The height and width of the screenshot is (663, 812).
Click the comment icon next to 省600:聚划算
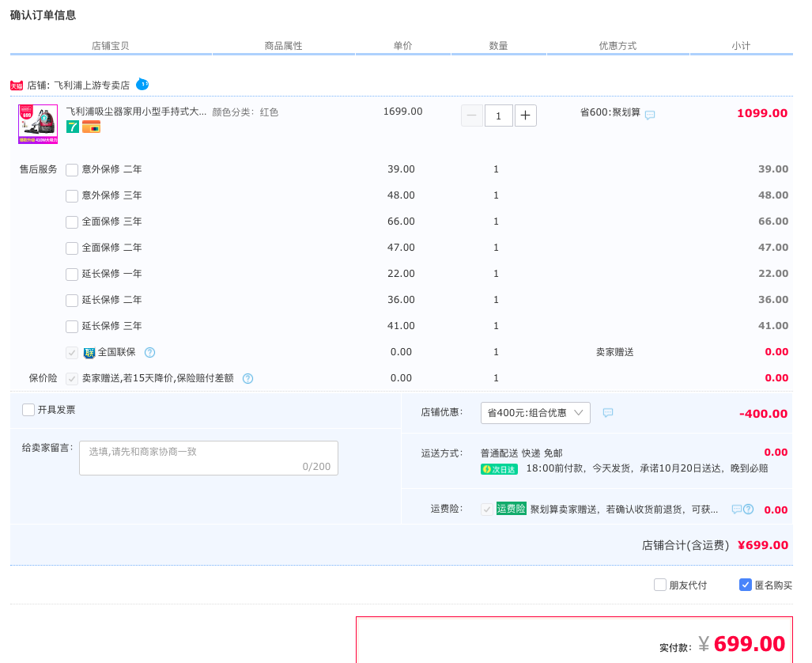[x=650, y=115]
